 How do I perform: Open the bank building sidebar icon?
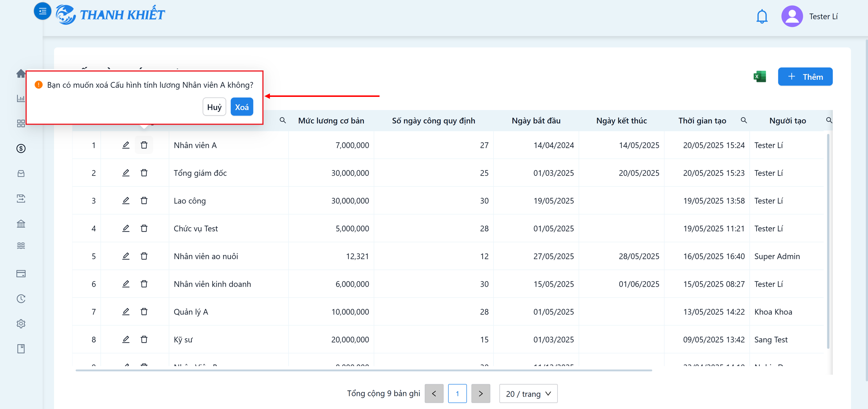click(x=21, y=224)
